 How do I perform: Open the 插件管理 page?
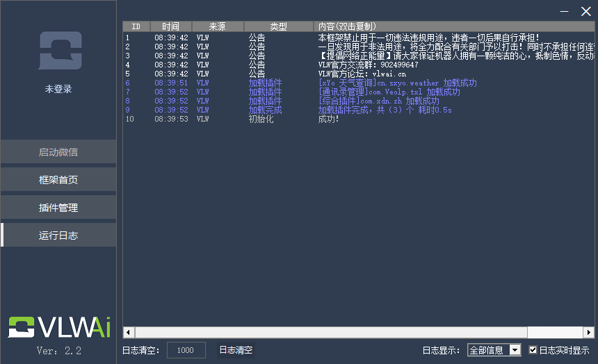tap(58, 207)
